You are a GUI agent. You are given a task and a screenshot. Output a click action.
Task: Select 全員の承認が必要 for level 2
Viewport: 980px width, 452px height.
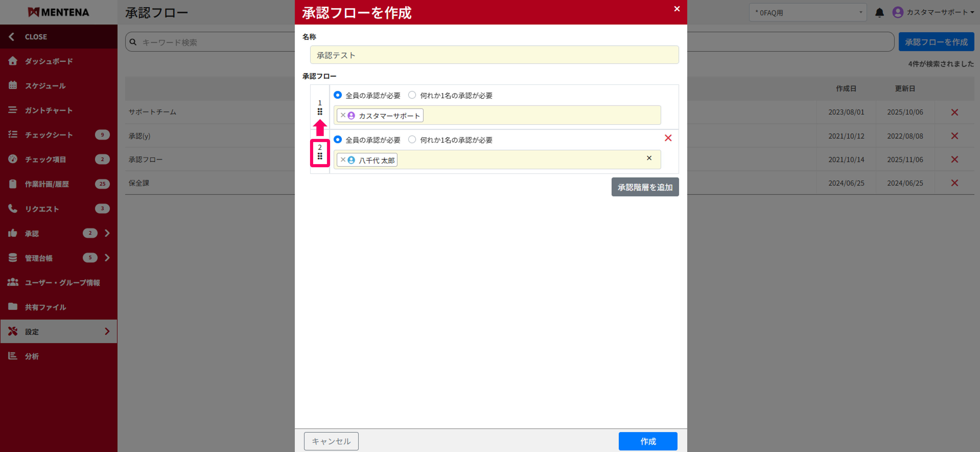[338, 140]
